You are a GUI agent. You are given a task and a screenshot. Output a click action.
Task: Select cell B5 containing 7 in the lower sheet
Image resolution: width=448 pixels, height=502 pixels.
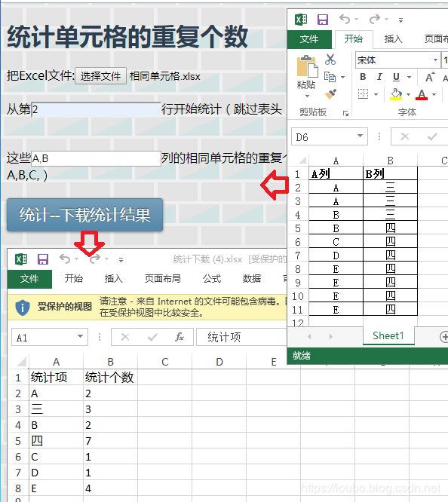[111, 440]
